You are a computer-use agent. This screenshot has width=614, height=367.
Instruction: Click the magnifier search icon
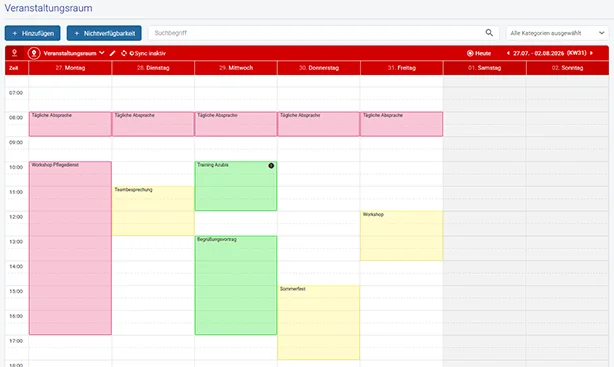pyautogui.click(x=489, y=33)
